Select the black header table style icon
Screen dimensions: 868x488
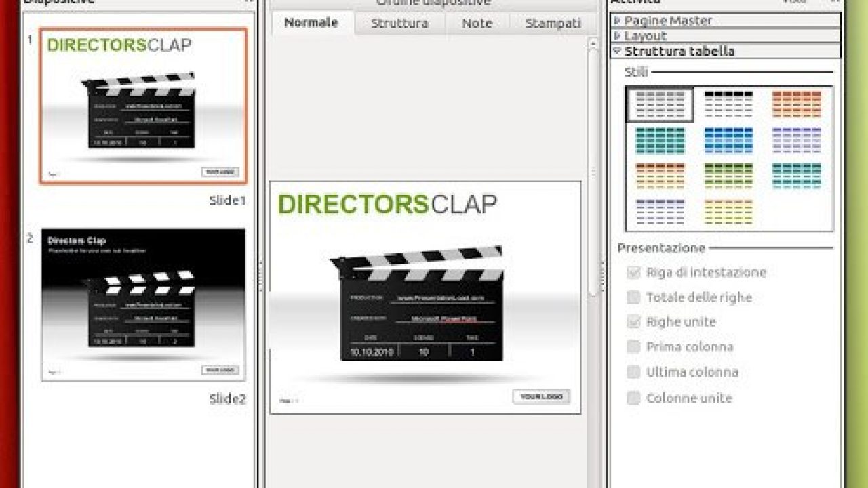tap(728, 104)
